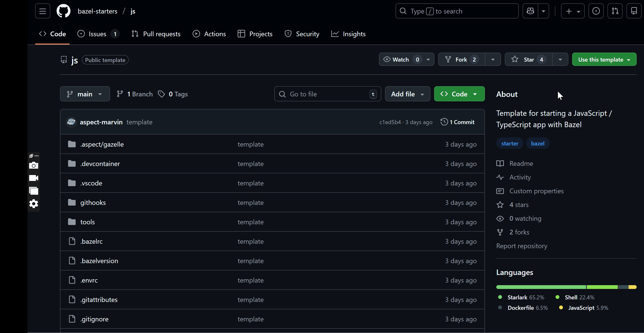Click the note icon next to Custom properties
The image size is (644, 333).
[x=500, y=191]
